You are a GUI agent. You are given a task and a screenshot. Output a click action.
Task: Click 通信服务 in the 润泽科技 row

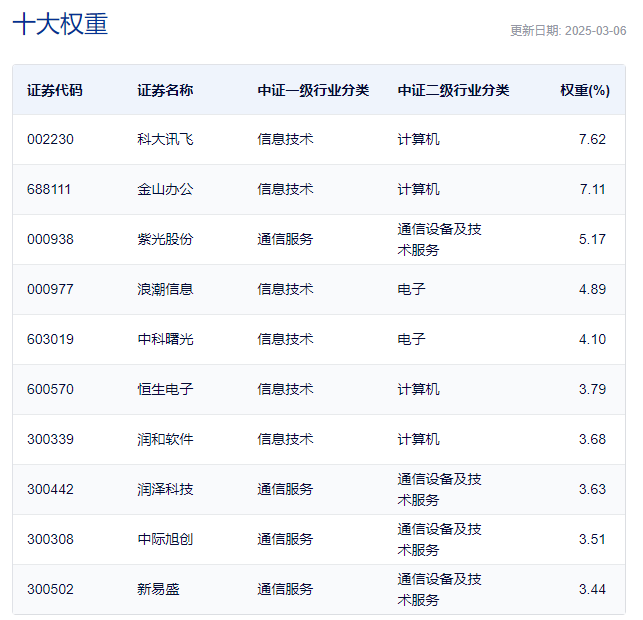pos(285,490)
